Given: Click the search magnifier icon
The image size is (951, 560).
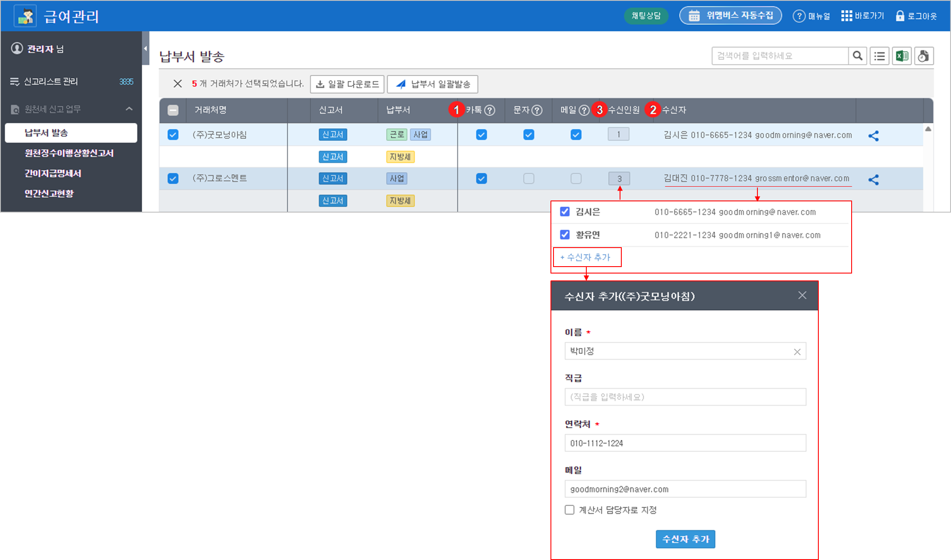Looking at the screenshot, I should [858, 56].
